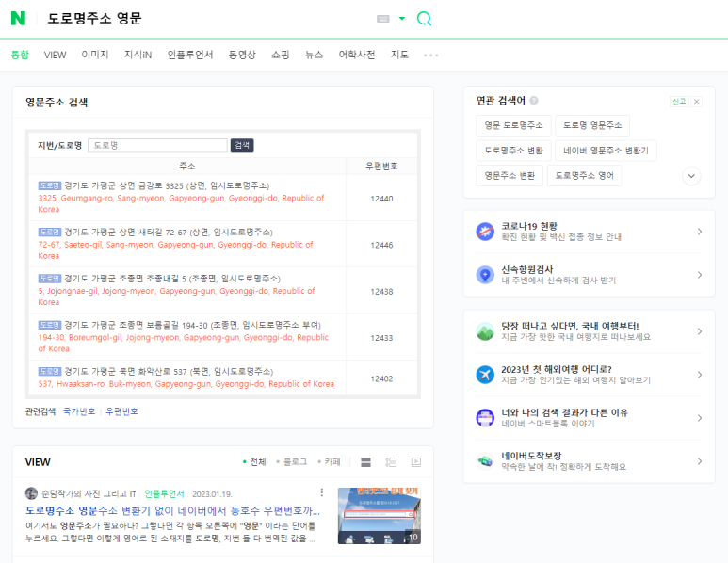This screenshot has width=728, height=563.
Task: Select the 쇼핑 tab
Action: click(281, 55)
